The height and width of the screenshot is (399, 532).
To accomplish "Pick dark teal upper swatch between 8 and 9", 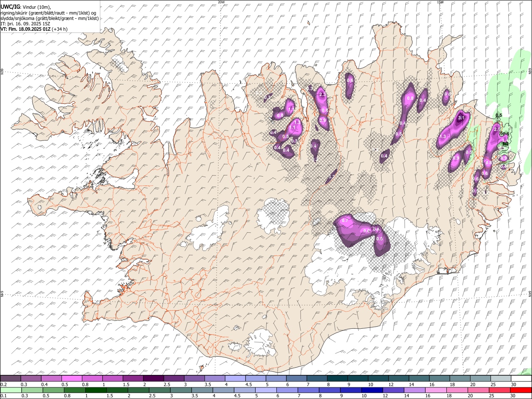I will pyautogui.click(x=337, y=378).
